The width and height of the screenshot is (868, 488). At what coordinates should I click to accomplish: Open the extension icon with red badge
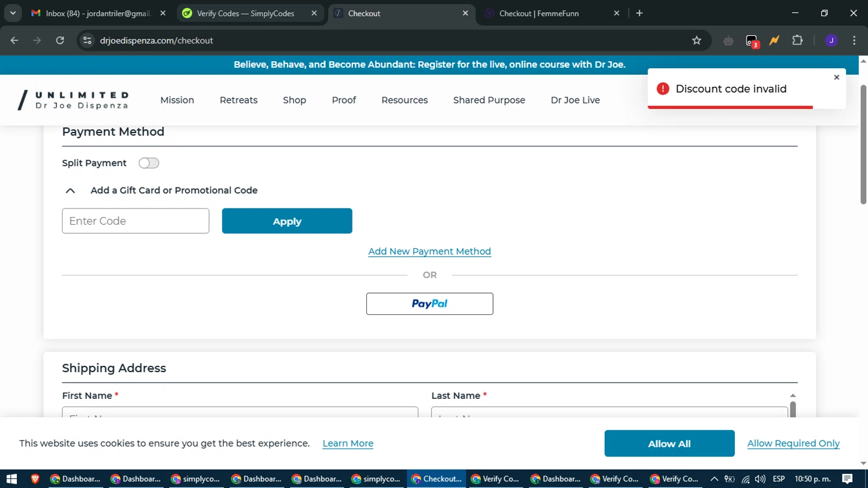(752, 41)
